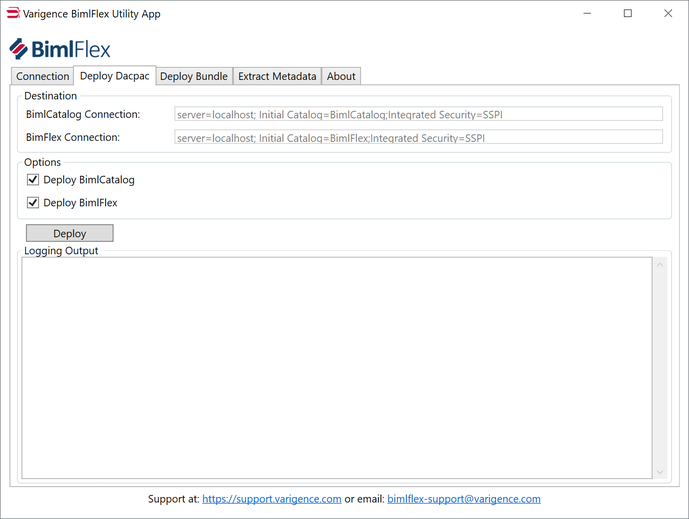
Task: Click the 'Destination' group heading
Action: [51, 96]
